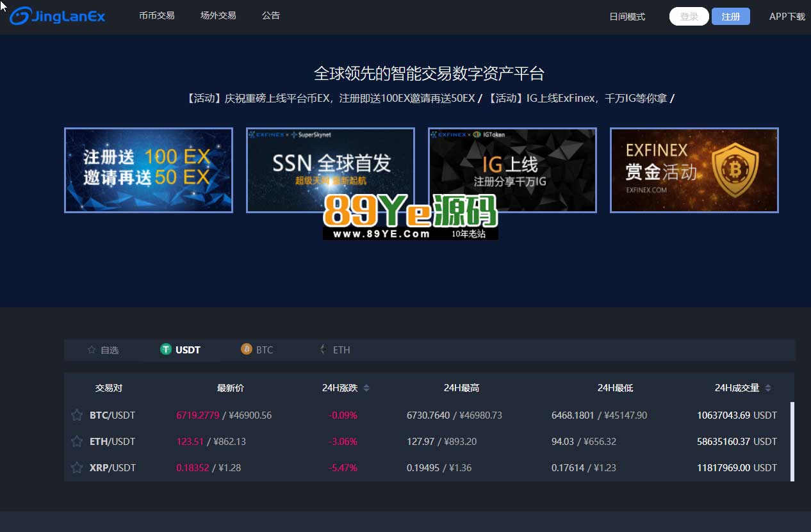Click the 24H最低 column header
Screen dimensions: 811x532
coord(615,388)
